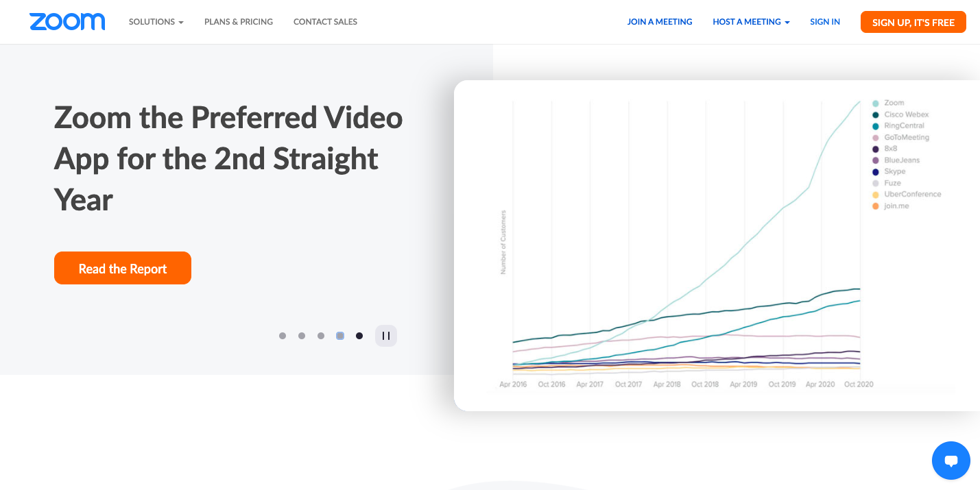Click the 8x8 legend entry

point(885,149)
